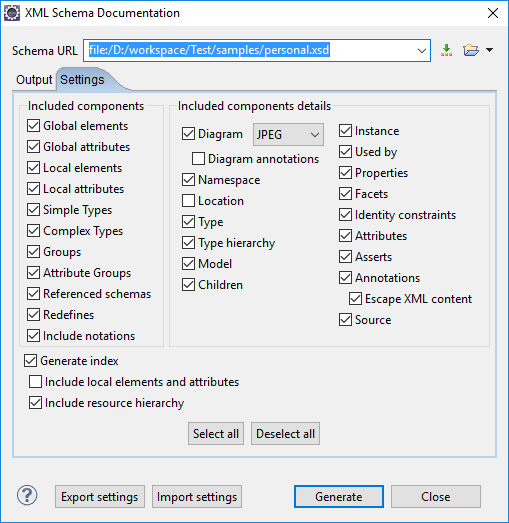Viewport: 509px width, 523px height.
Task: Disable the Escape XML content option
Action: (355, 299)
